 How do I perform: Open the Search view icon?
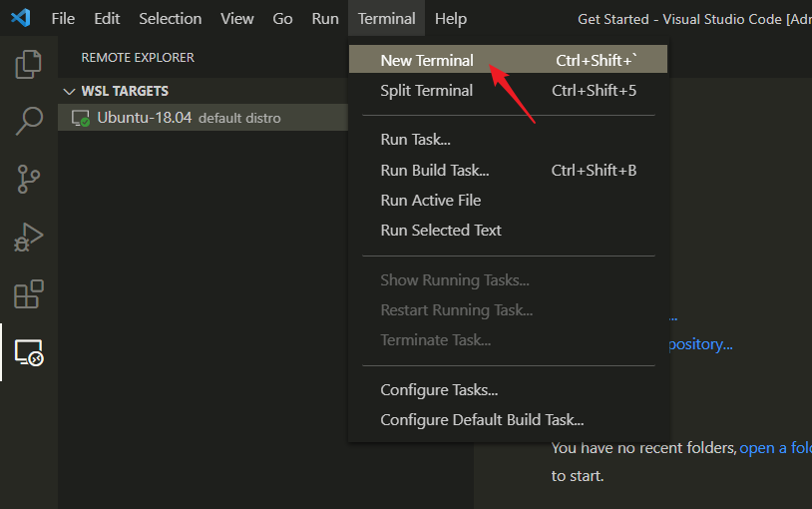click(29, 121)
